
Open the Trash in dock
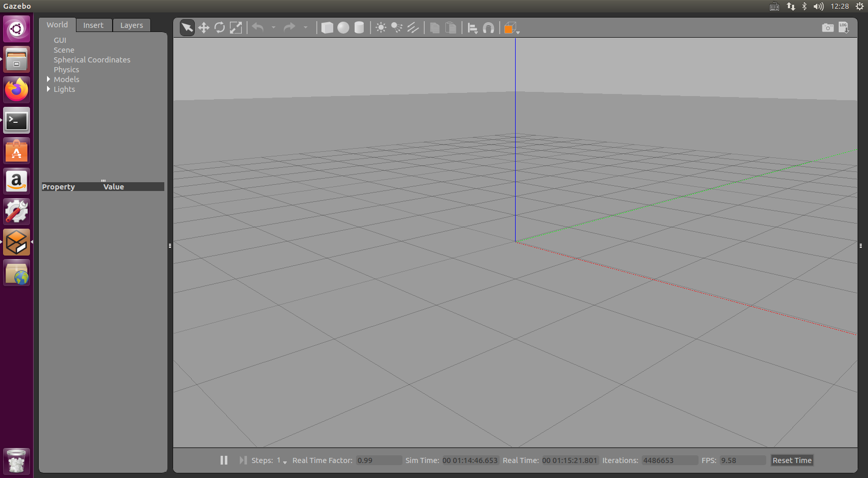coord(17,461)
